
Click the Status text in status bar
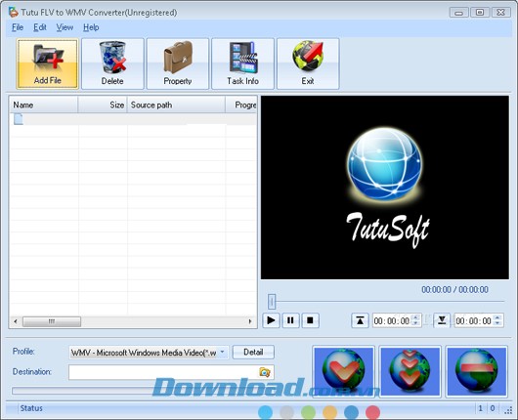31,408
